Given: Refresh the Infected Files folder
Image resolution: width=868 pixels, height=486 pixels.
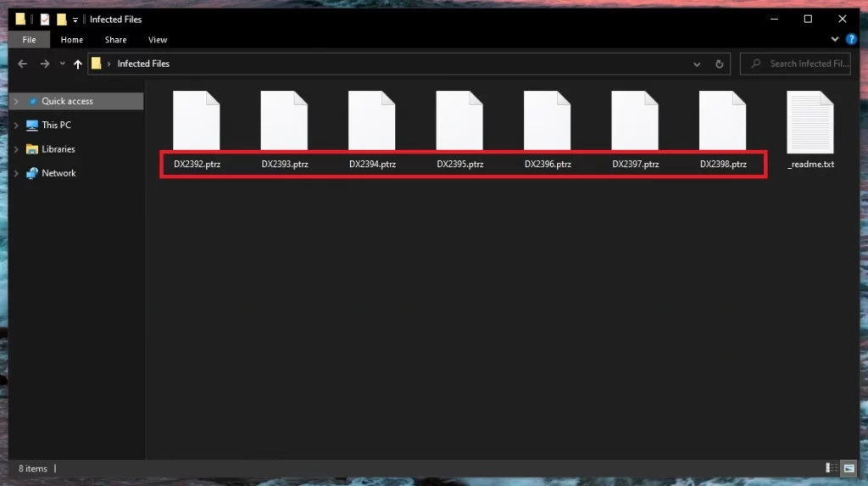Looking at the screenshot, I should pyautogui.click(x=719, y=64).
